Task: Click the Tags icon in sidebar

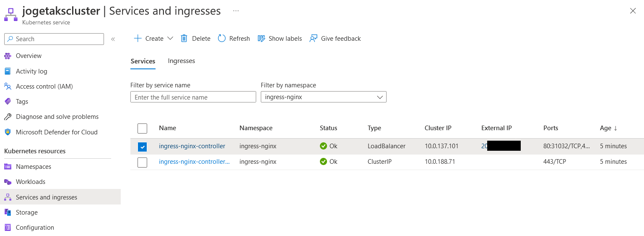Action: pos(8,102)
